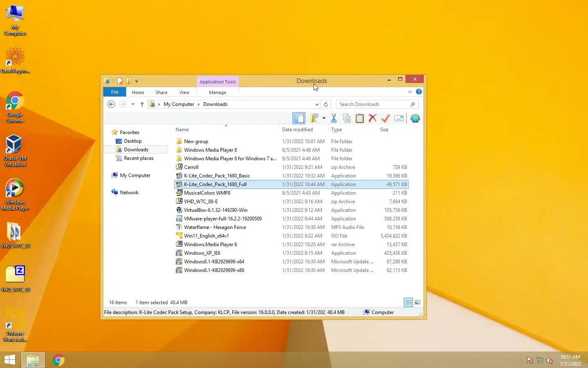Screen dimensions: 588x368
Task: Click the Back navigation arrow
Action: click(x=111, y=104)
